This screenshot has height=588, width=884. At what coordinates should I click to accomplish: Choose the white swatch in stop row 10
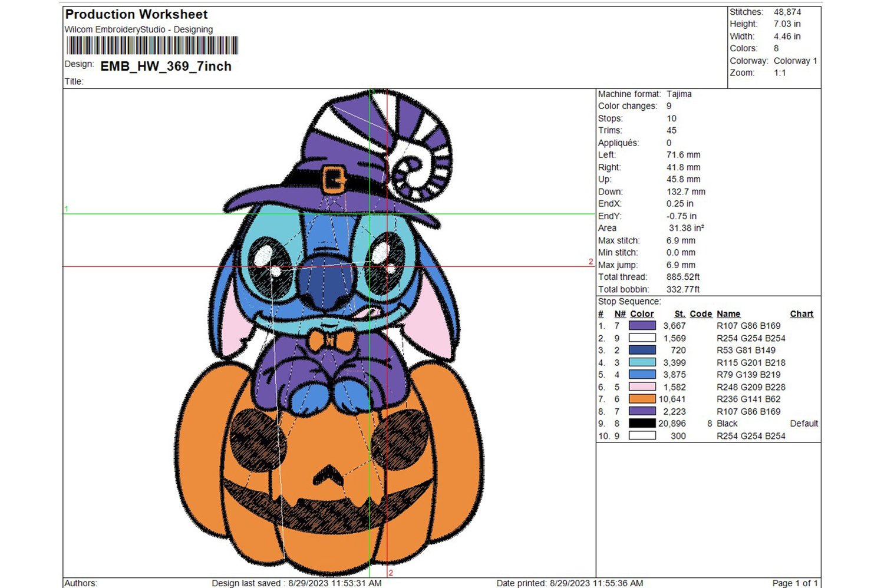click(x=642, y=436)
